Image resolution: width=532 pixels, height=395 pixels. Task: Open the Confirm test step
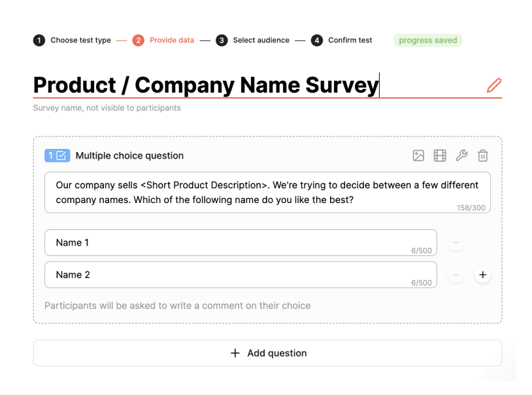pos(342,40)
